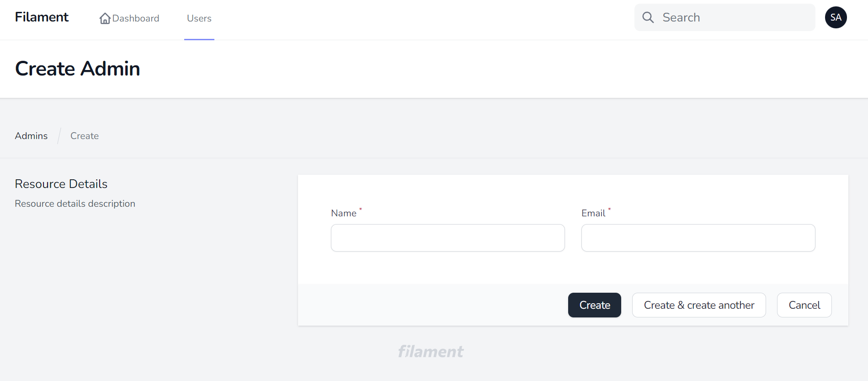Click the magnifying glass search icon
Image resolution: width=868 pixels, height=381 pixels.
click(x=648, y=17)
